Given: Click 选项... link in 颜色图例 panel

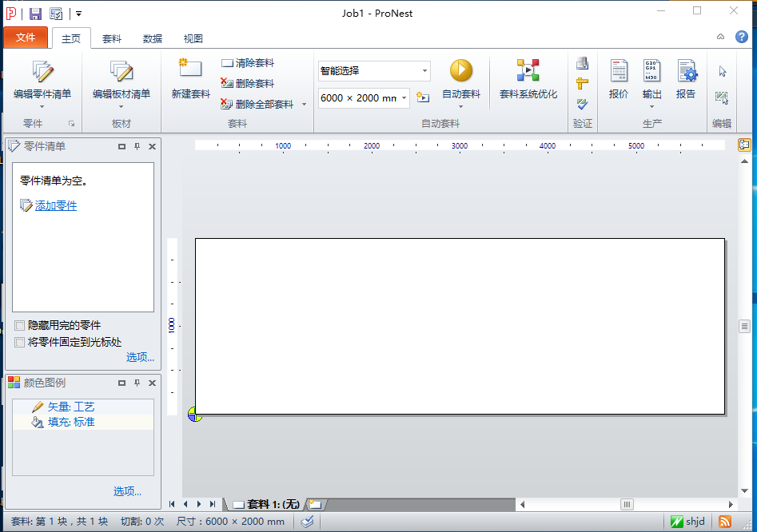Looking at the screenshot, I should (127, 491).
